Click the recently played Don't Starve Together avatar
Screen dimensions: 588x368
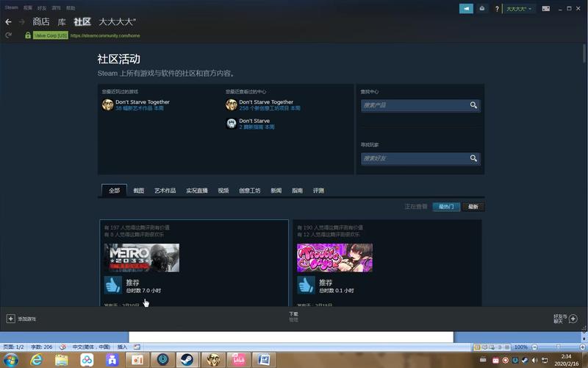107,105
